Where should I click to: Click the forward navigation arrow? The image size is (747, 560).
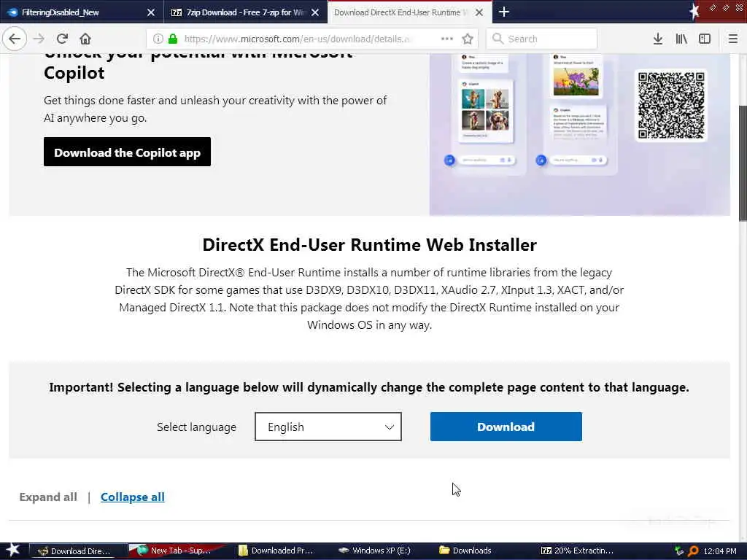(39, 39)
